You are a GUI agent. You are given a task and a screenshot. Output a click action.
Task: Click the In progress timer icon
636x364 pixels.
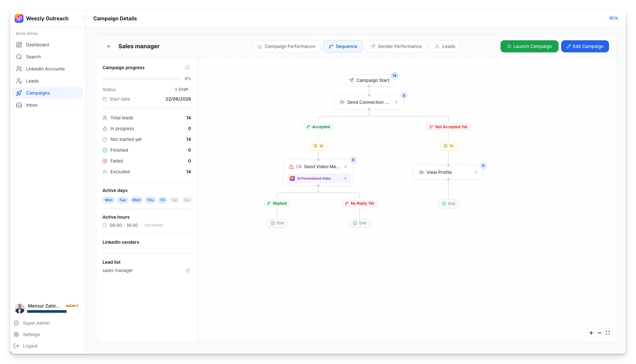105,129
